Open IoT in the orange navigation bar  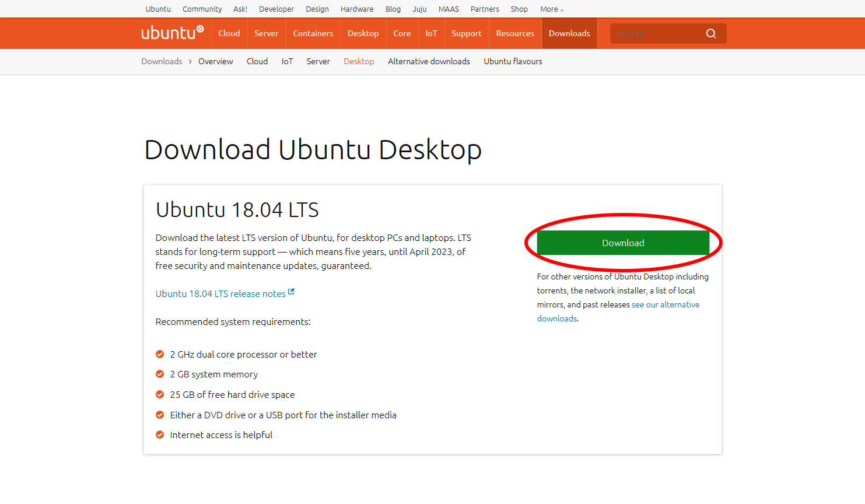(431, 33)
